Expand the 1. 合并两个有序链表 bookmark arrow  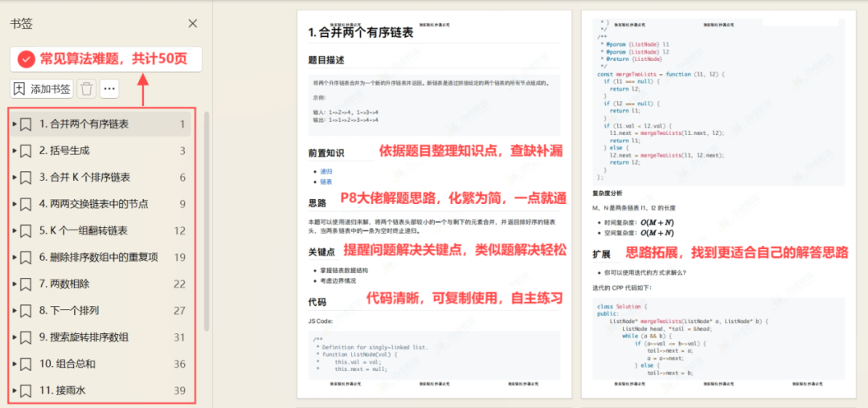tap(14, 124)
